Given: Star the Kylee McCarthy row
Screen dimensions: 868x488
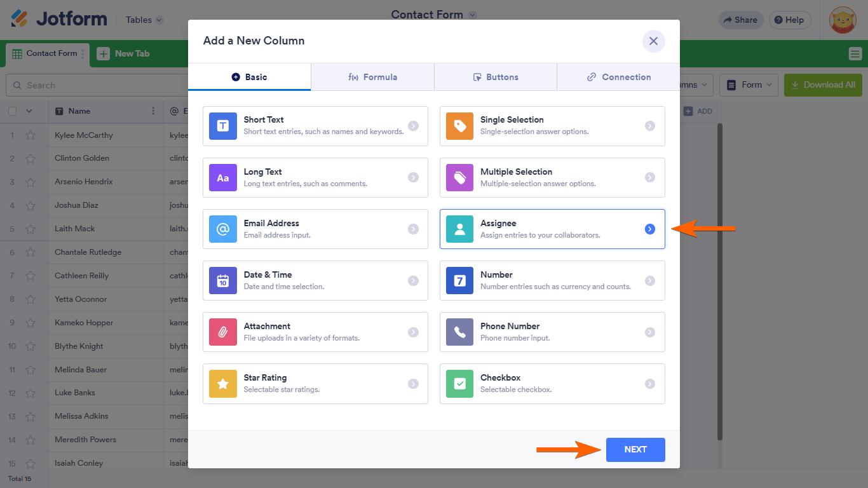Looking at the screenshot, I should [x=31, y=135].
